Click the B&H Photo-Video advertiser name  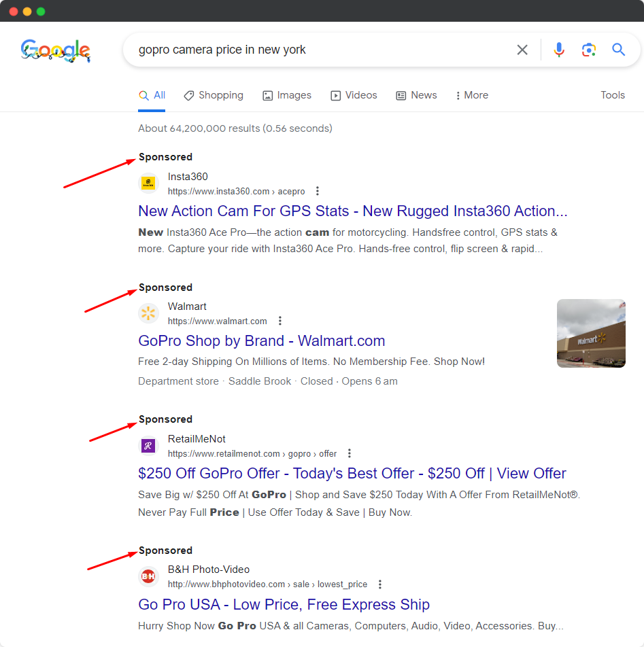pyautogui.click(x=209, y=570)
